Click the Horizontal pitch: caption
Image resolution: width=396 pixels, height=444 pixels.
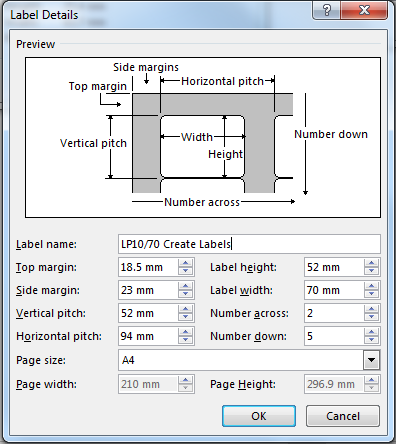(x=59, y=336)
